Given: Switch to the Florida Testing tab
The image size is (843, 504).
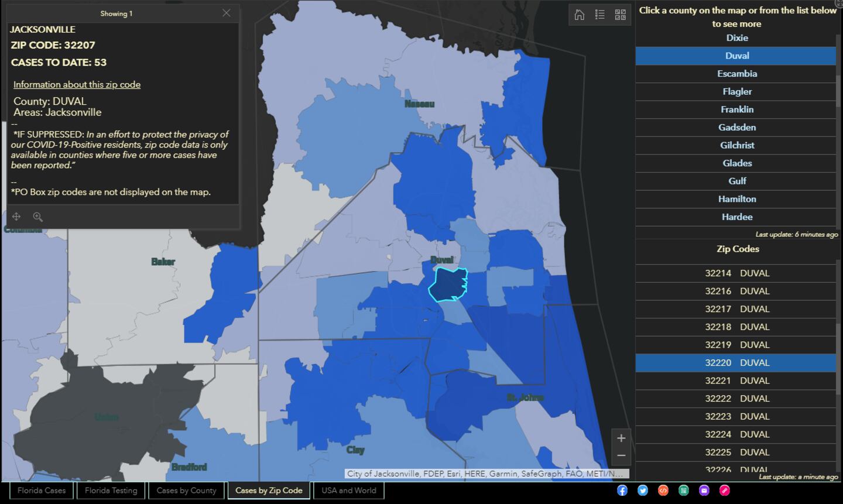Looking at the screenshot, I should coord(111,491).
